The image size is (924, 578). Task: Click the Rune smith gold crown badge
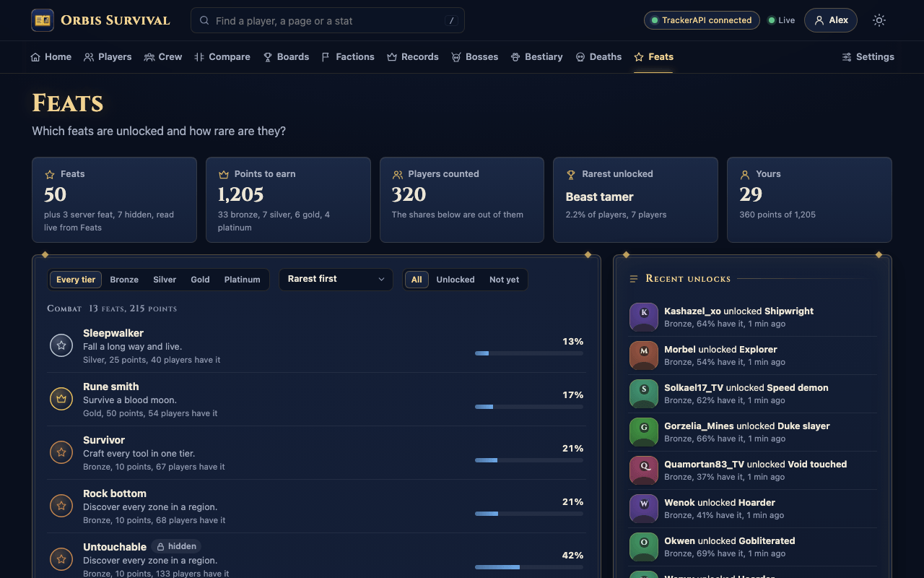pyautogui.click(x=61, y=399)
